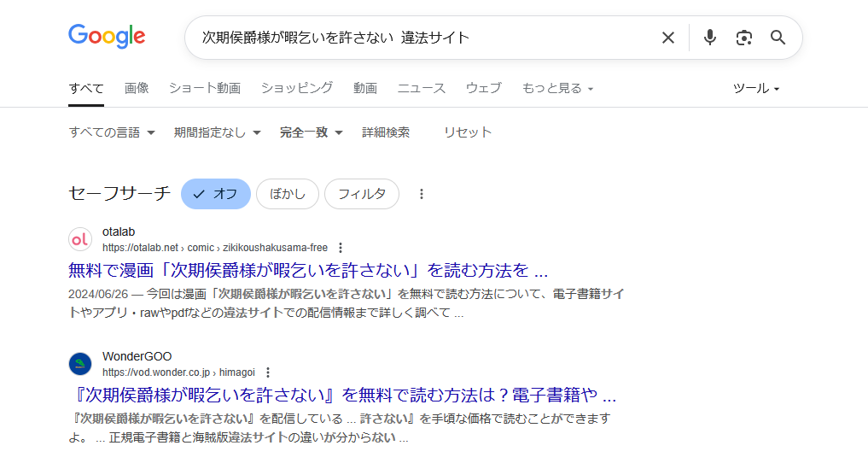The image size is (868, 469).
Task: Switch to the 画像 tab
Action: click(x=137, y=88)
